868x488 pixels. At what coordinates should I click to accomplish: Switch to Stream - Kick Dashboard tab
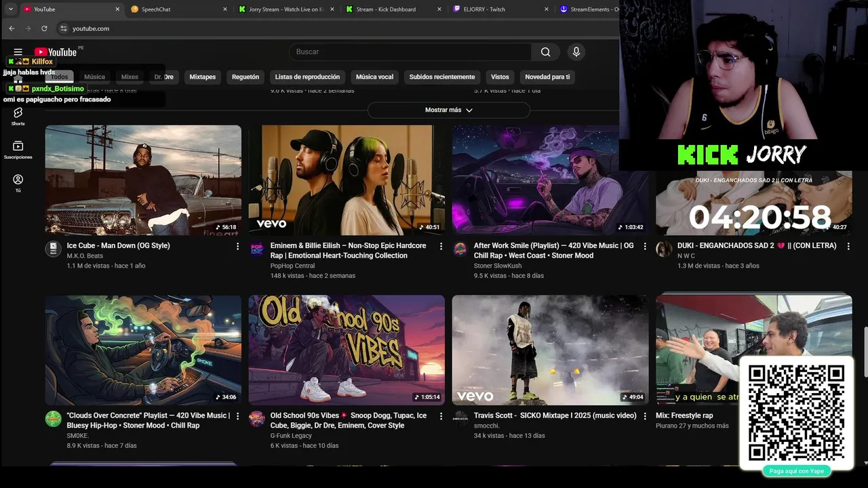pyautogui.click(x=393, y=9)
